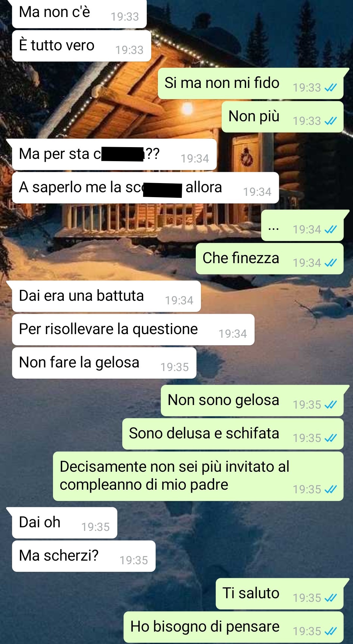Screen dimensions: 353x644
Task: Select the 'A saperlo me la ... allora' bubble
Action: (145, 188)
